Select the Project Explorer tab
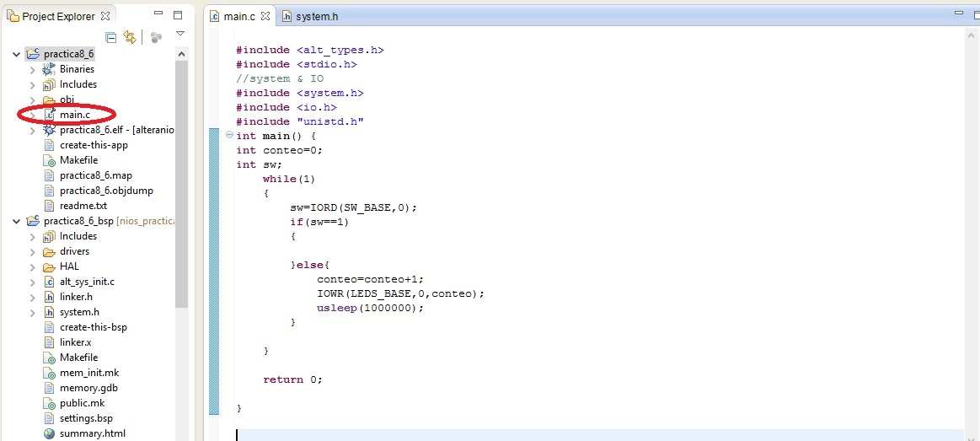Screen dimensions: 980x441 (x=58, y=16)
